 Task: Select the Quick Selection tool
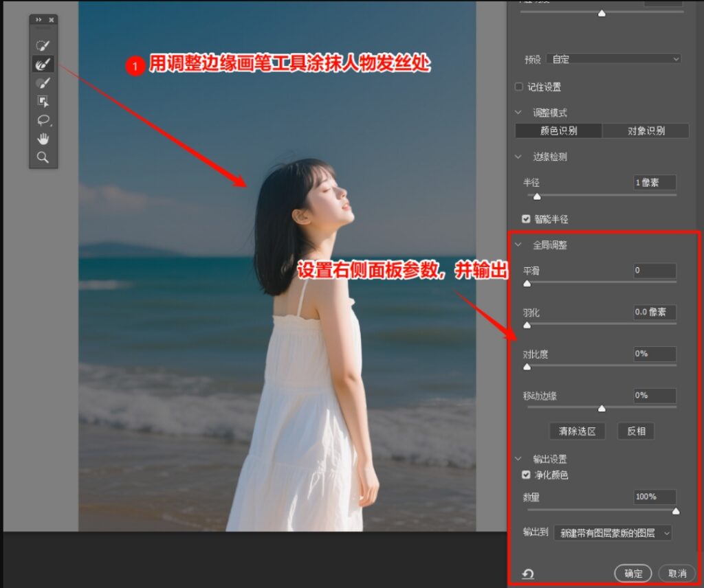point(43,45)
